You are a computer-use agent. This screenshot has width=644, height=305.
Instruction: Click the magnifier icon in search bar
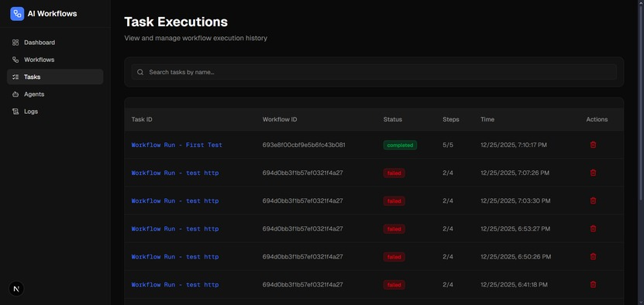pos(140,72)
